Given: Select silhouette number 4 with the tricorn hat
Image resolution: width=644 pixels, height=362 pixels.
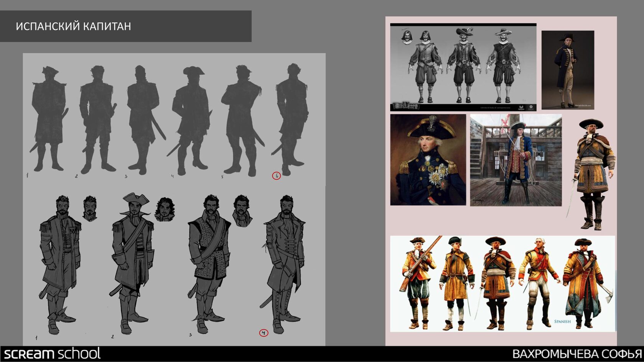Looking at the screenshot, I should coord(189,121).
